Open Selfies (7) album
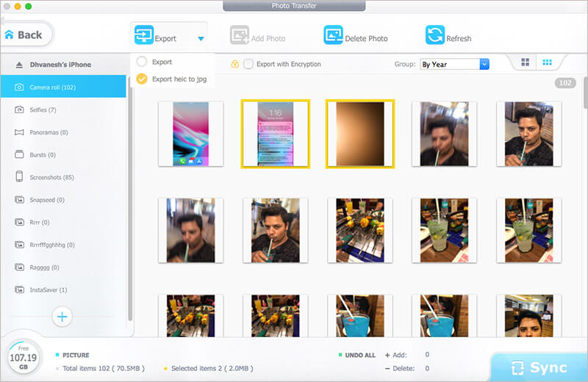This screenshot has height=382, width=588. click(63, 110)
